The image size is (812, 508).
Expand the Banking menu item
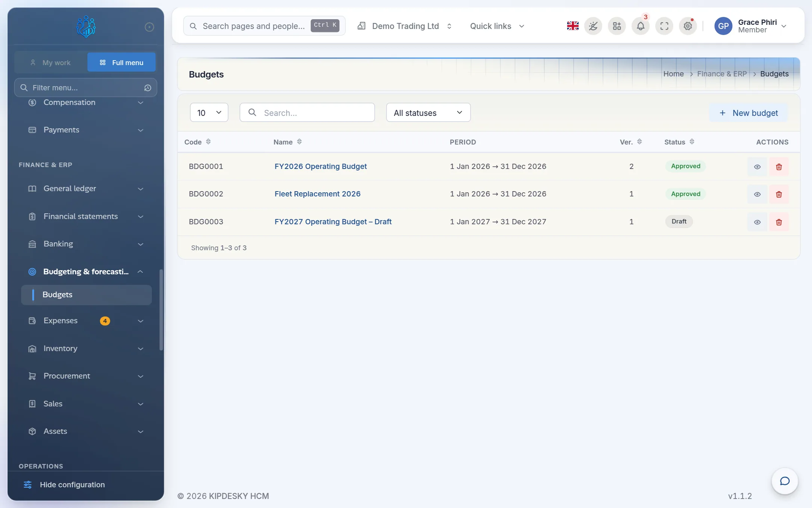(86, 244)
